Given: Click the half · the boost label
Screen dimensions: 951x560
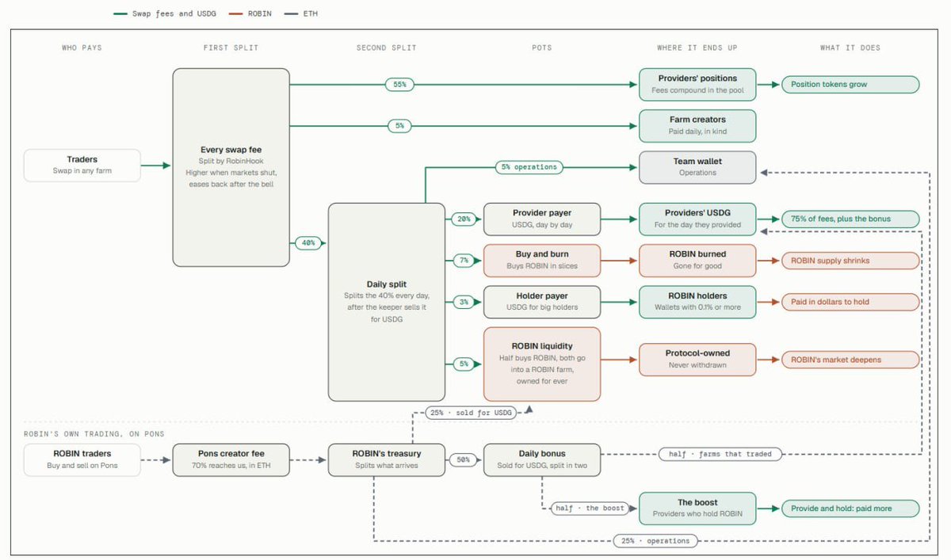Looking at the screenshot, I should click(x=591, y=508).
